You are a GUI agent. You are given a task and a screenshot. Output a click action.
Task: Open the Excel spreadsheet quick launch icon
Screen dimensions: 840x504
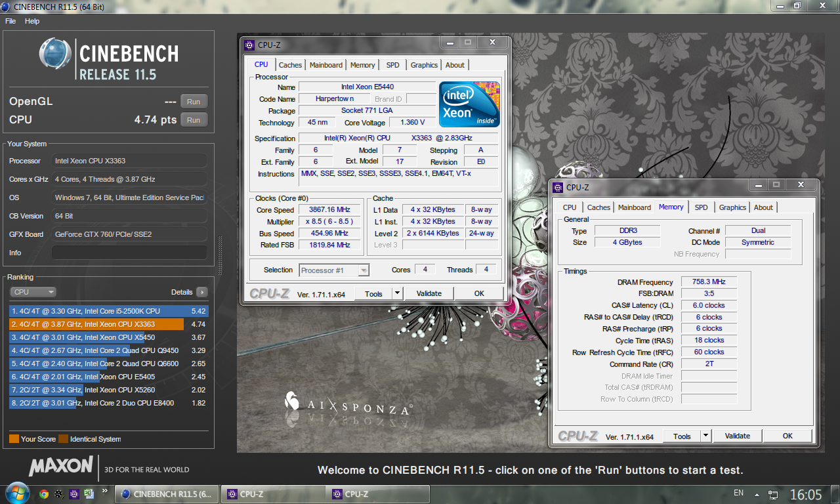[x=89, y=494]
